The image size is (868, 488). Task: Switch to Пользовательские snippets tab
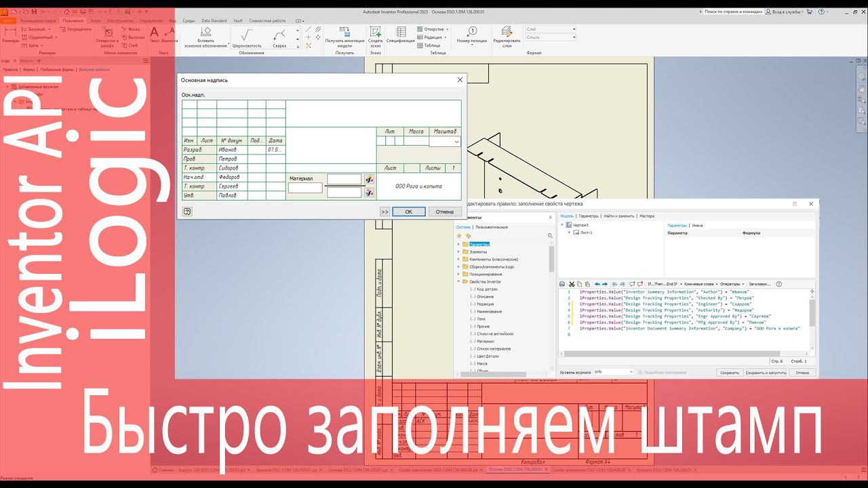(x=492, y=227)
